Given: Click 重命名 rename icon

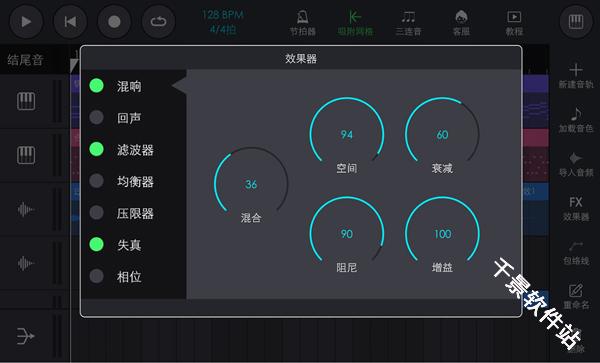Looking at the screenshot, I should point(576,291).
